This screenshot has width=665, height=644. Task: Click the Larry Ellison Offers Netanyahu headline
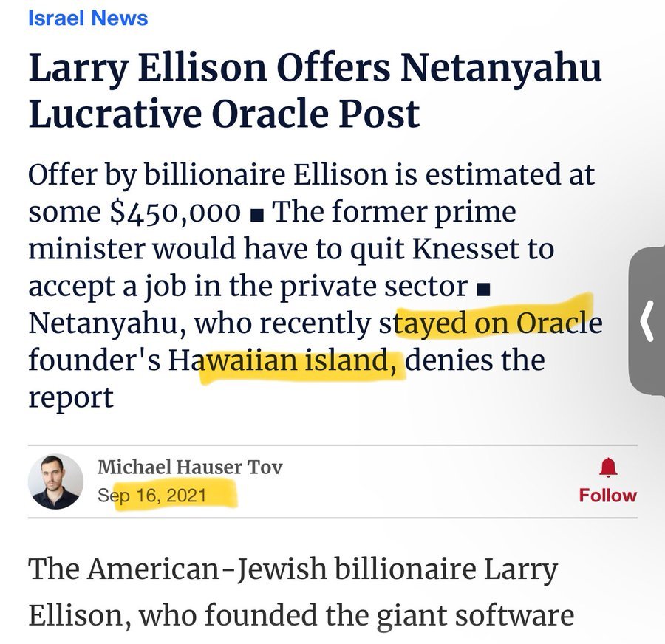315,91
